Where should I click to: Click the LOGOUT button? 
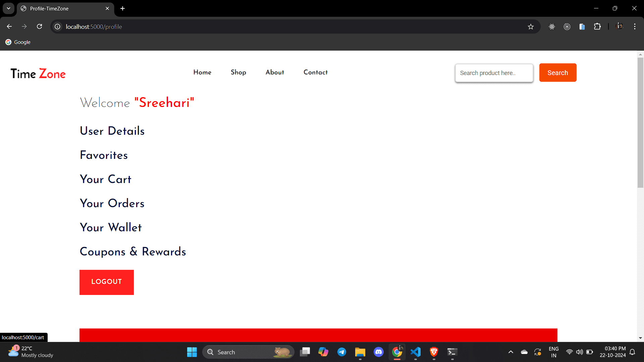click(x=107, y=282)
